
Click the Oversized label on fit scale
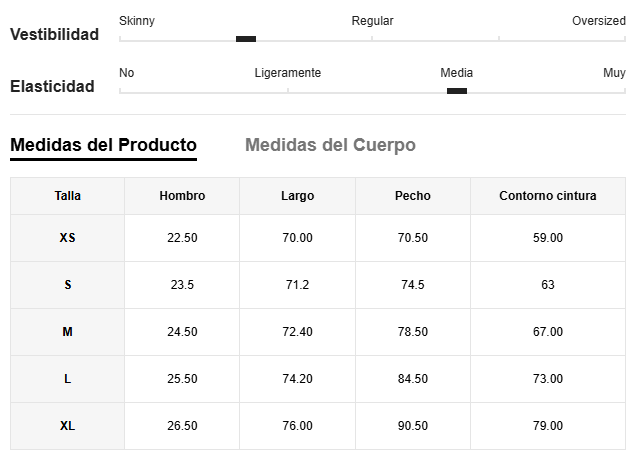pos(599,21)
